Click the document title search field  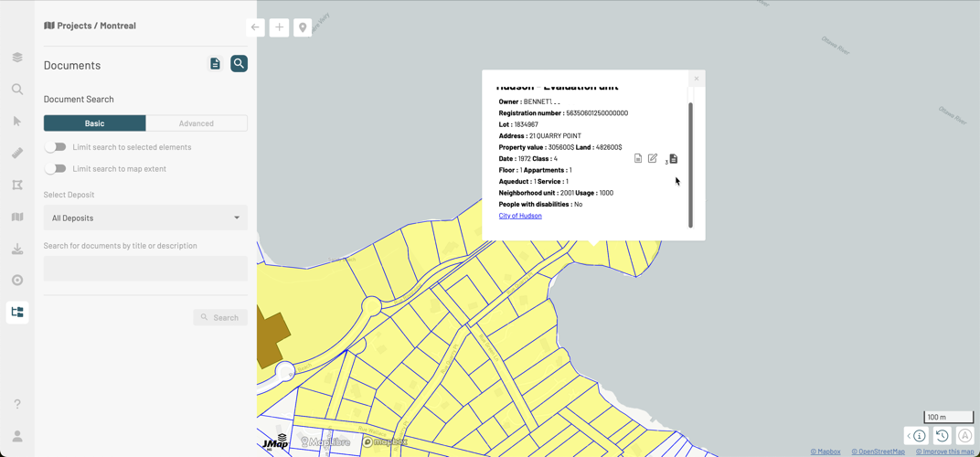[145, 269]
